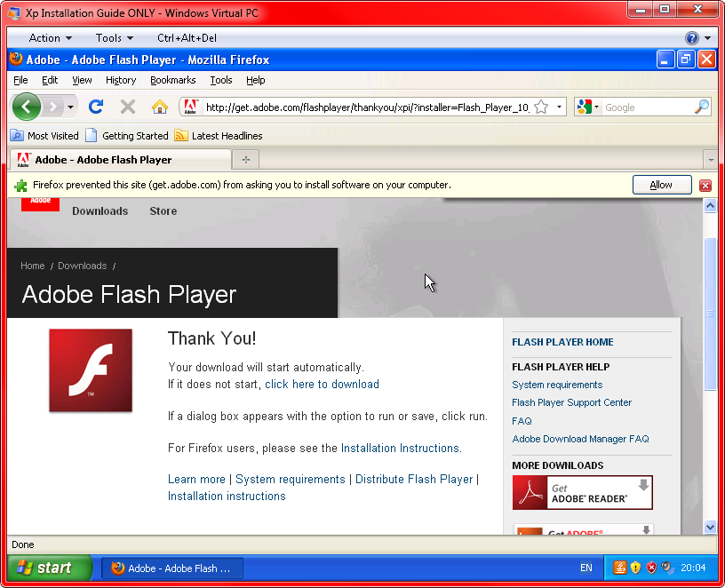Viewport: 725px width, 588px height.
Task: Expand the Virtual PC Action menu
Action: [x=50, y=38]
